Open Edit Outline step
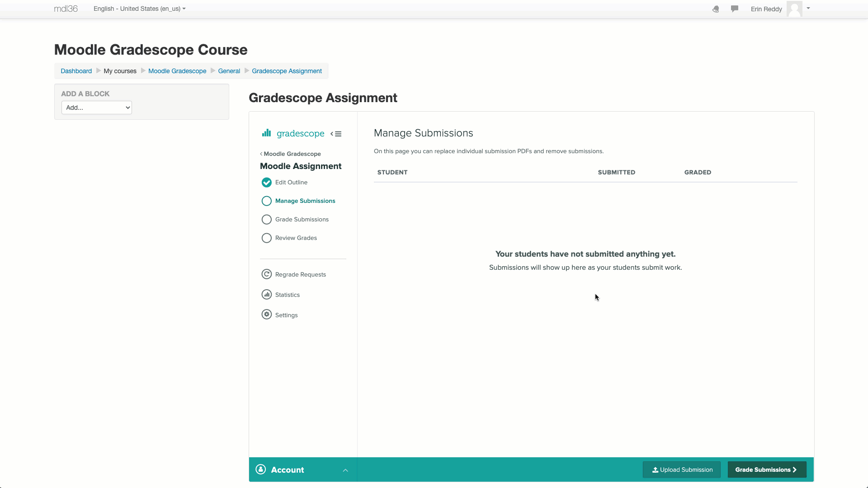Screen dimensions: 868x488 [x=291, y=183]
